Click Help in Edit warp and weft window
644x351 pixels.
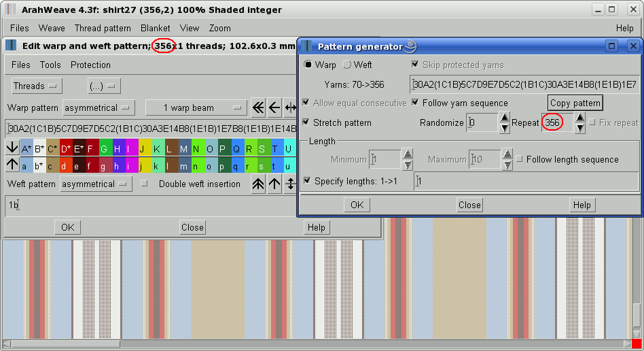click(317, 228)
